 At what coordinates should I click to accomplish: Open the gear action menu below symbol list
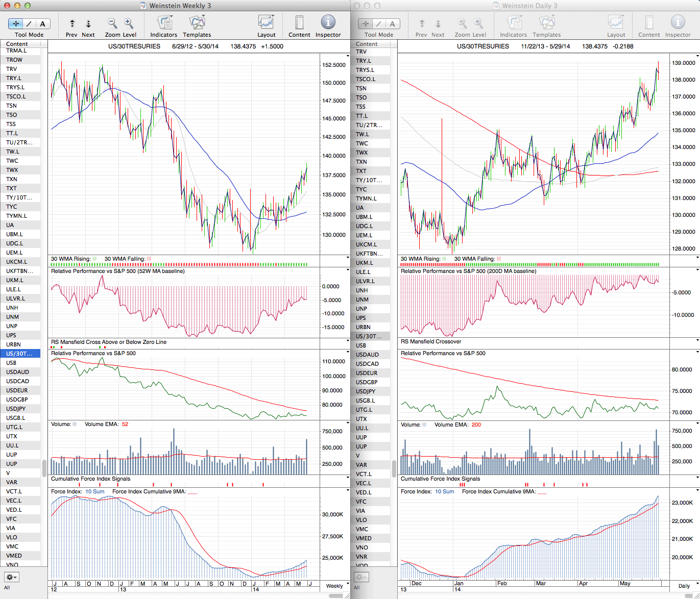tap(12, 577)
